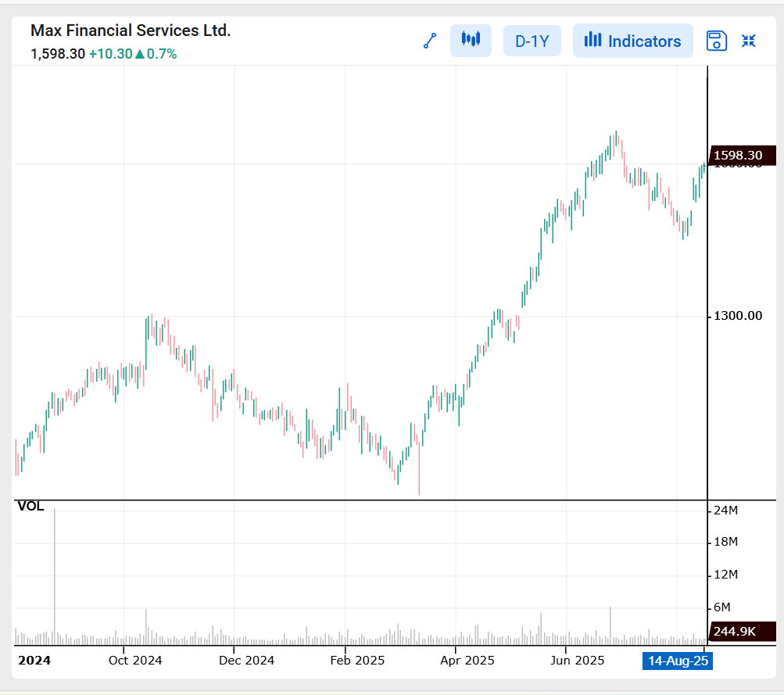The width and height of the screenshot is (784, 695).
Task: Collapse chart with the minimize arrows icon
Action: tap(749, 41)
